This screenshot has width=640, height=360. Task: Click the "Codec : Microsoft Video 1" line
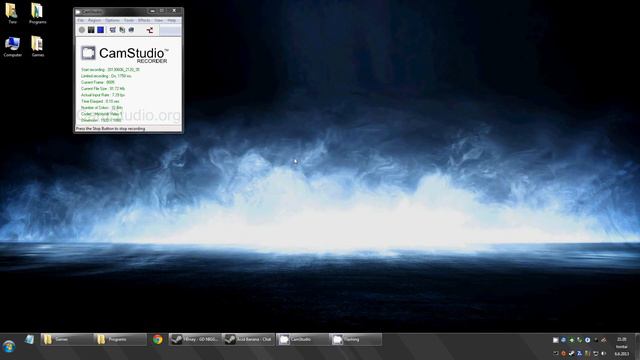(102, 114)
